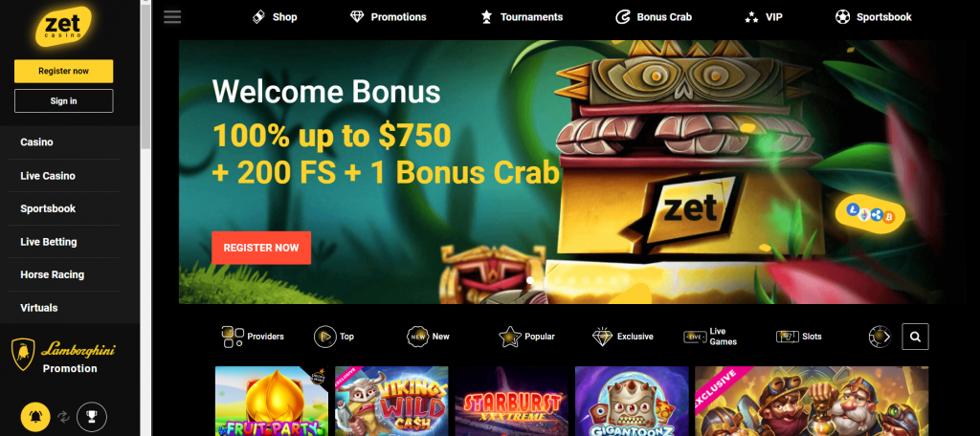The height and width of the screenshot is (436, 980).
Task: Open the Starburst XXXtreme game thumbnail
Action: click(511, 401)
